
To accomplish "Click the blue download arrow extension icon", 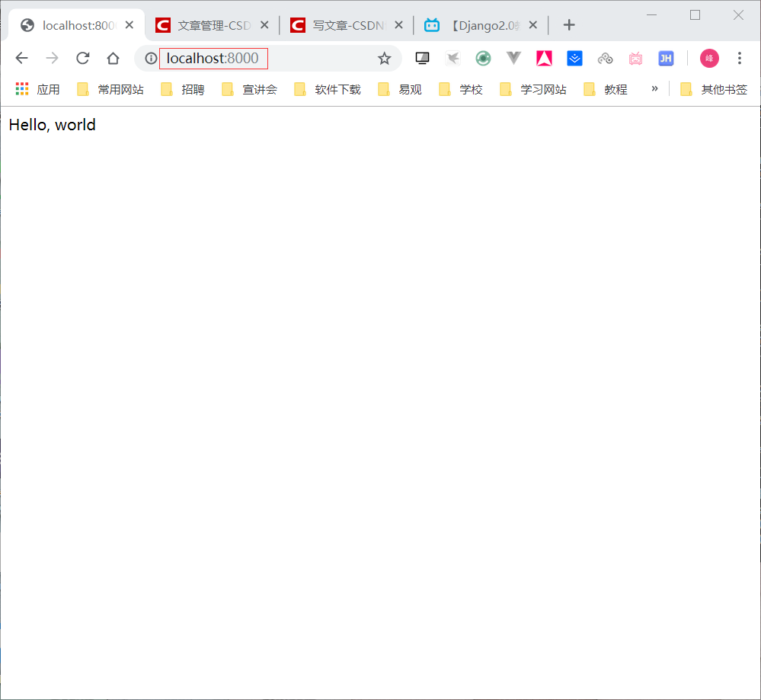I will (574, 58).
